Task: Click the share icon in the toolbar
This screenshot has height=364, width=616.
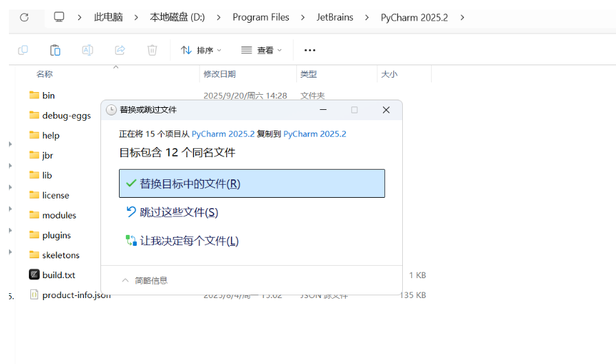Action: tap(120, 50)
